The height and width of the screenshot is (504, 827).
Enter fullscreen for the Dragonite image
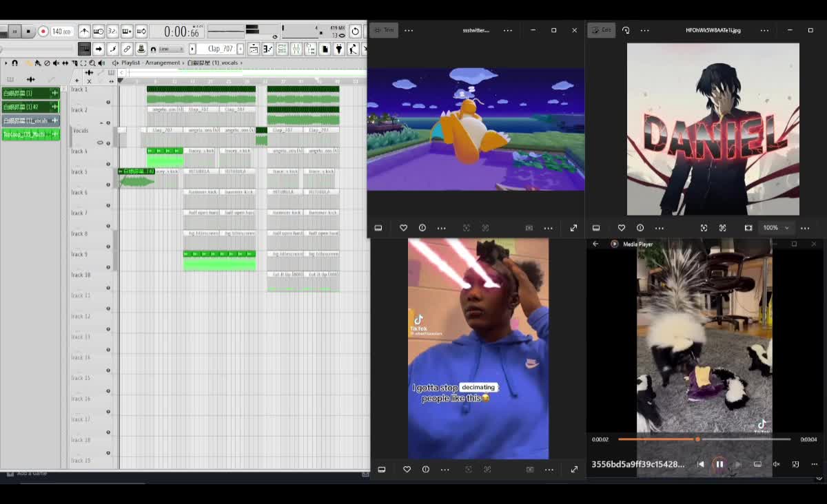tap(573, 228)
